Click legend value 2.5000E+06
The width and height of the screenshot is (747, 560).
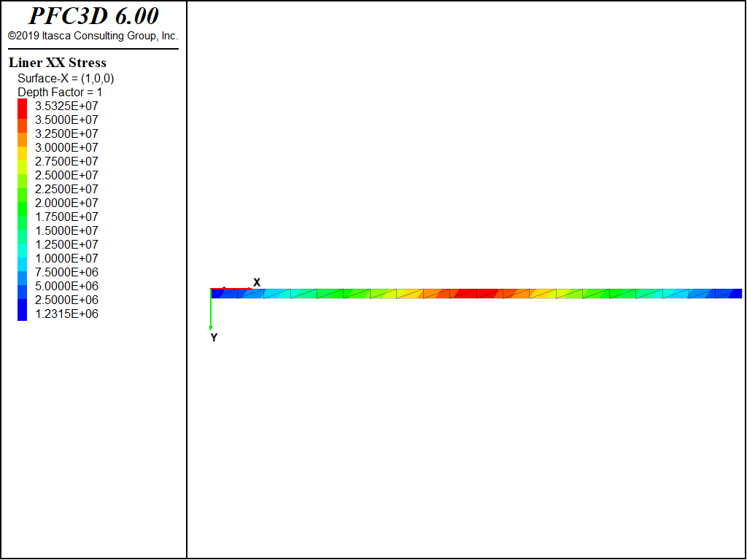66,300
